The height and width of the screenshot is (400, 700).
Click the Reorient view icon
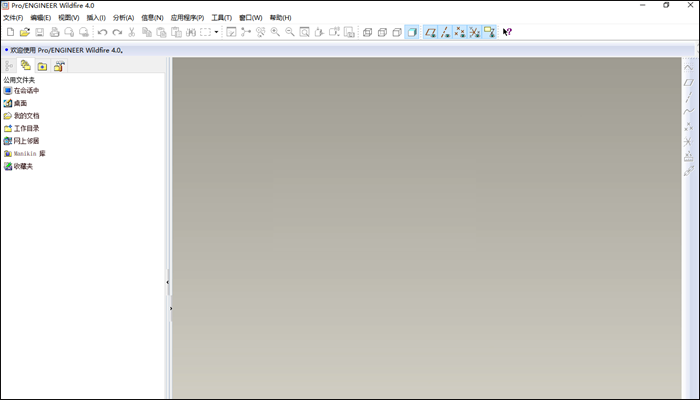tap(319, 32)
